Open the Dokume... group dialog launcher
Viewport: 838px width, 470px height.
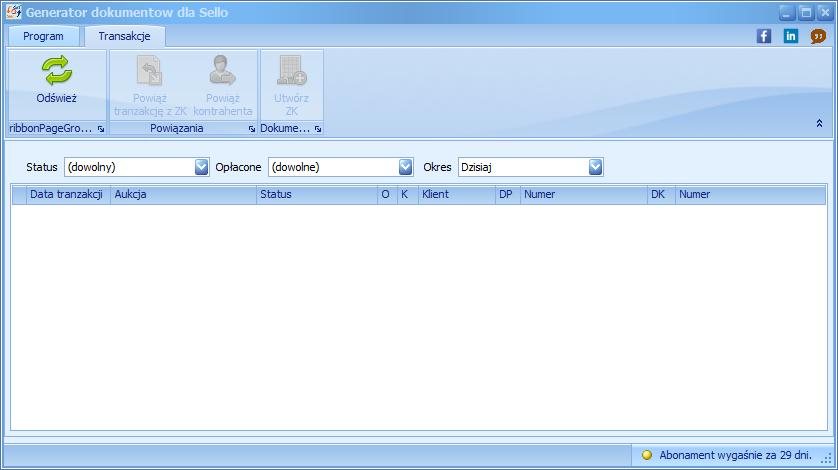[x=318, y=129]
